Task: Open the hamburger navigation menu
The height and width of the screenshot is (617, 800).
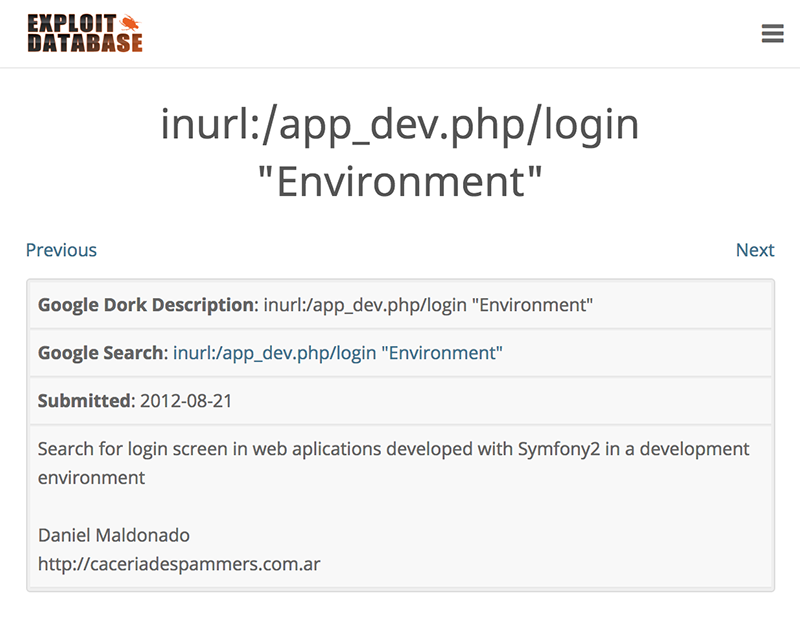Action: (772, 33)
